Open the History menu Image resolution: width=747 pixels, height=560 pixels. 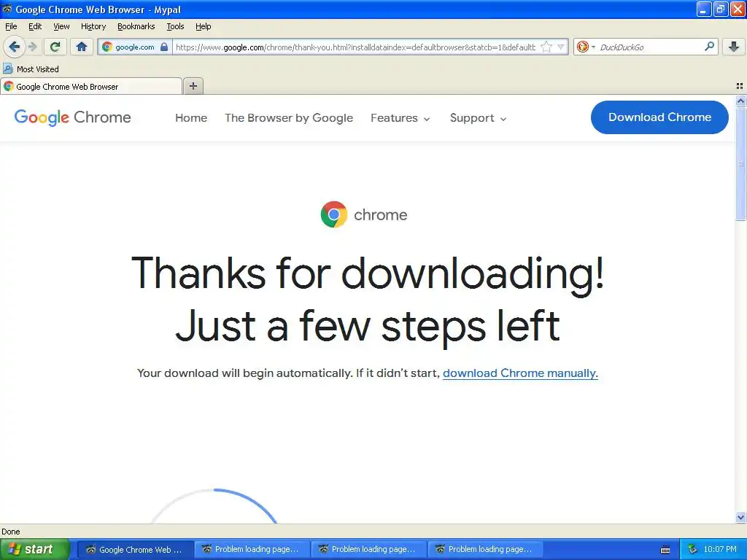(x=93, y=26)
